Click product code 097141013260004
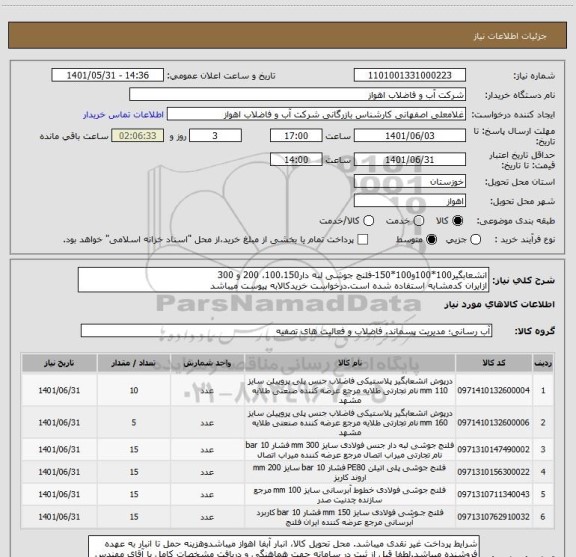Screen dimensions: 576x557 click(x=493, y=391)
